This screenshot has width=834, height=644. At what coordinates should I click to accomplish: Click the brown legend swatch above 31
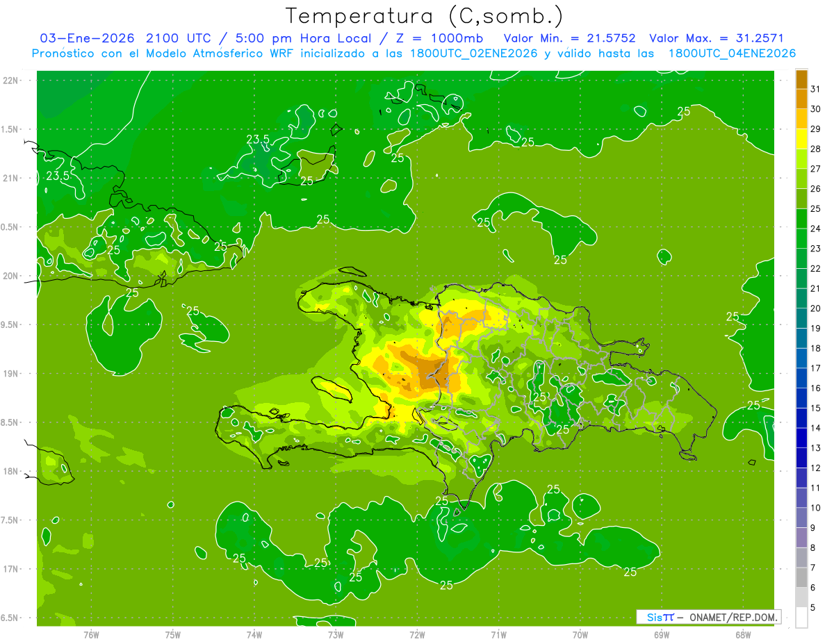801,79
